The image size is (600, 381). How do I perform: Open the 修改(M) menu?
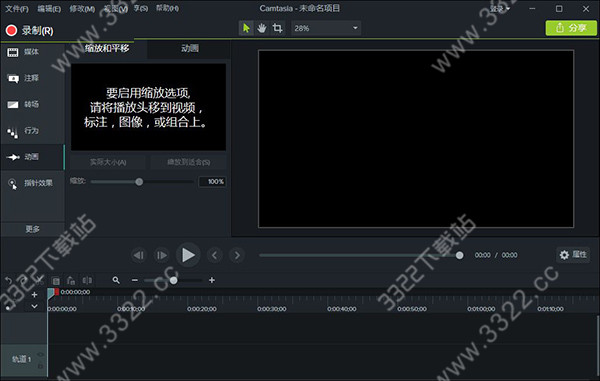pos(82,8)
